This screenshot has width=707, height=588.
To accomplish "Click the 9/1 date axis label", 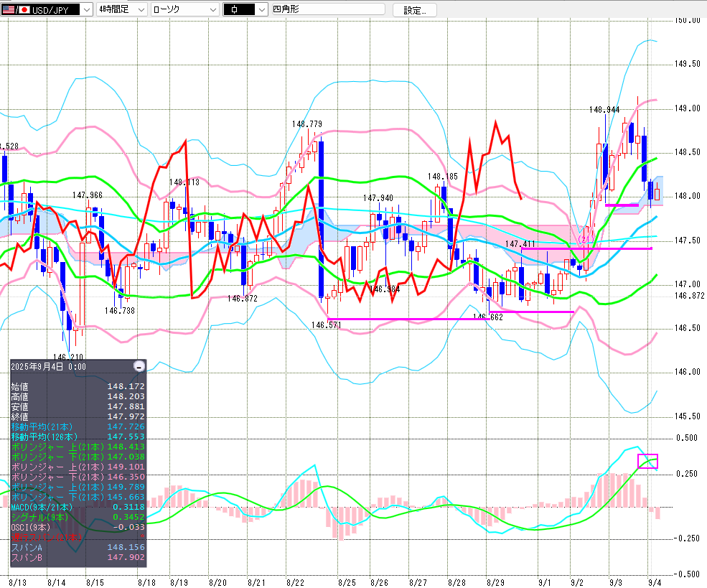I will [x=544, y=582].
